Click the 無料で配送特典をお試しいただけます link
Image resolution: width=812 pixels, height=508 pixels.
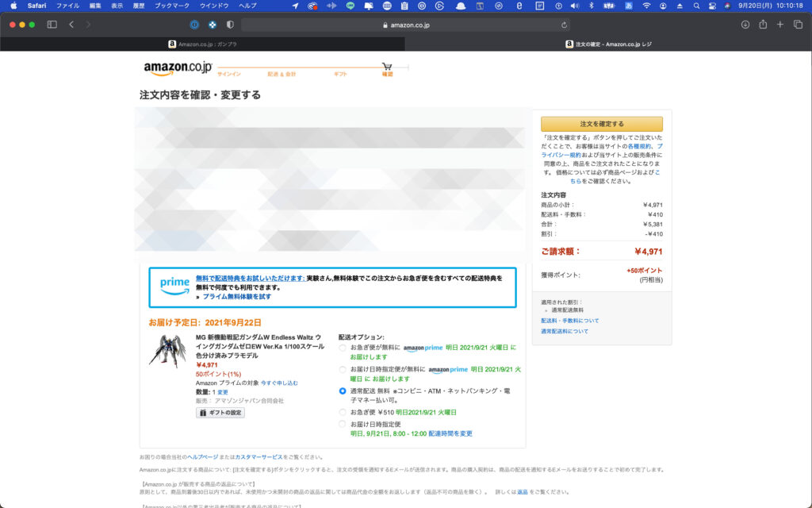(250, 278)
